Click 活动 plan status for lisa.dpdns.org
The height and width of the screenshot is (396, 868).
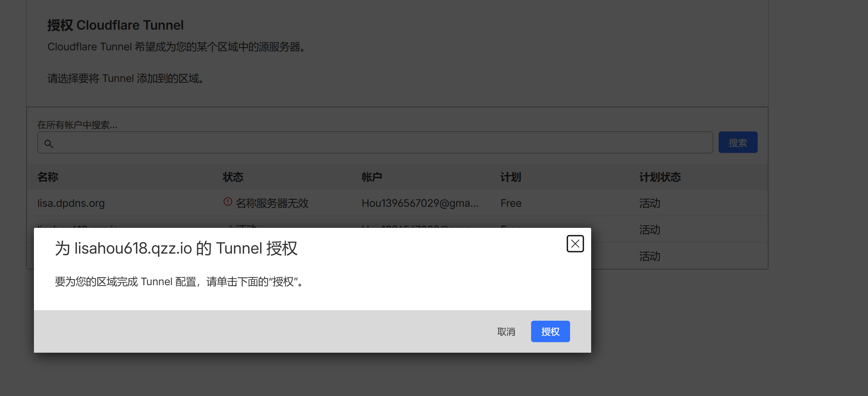coord(650,203)
